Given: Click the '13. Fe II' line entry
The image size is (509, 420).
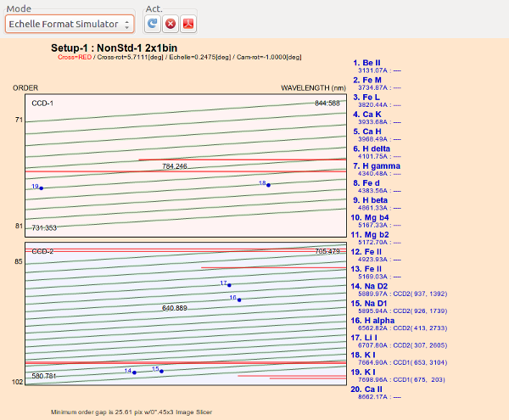Looking at the screenshot, I should (376, 272).
